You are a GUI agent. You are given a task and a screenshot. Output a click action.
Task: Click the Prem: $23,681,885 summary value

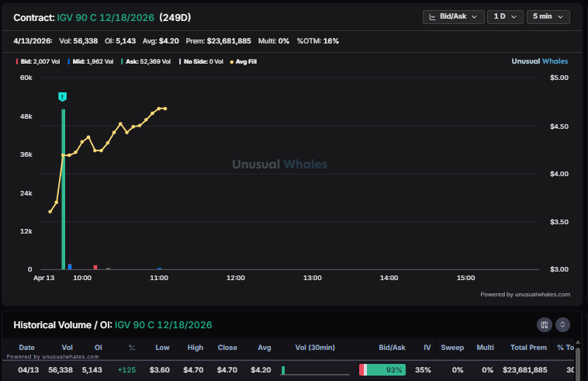(x=218, y=41)
